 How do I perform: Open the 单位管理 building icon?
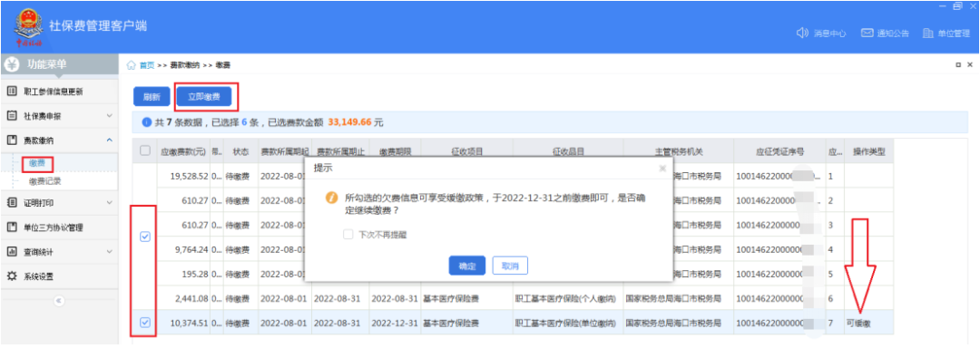(x=928, y=33)
